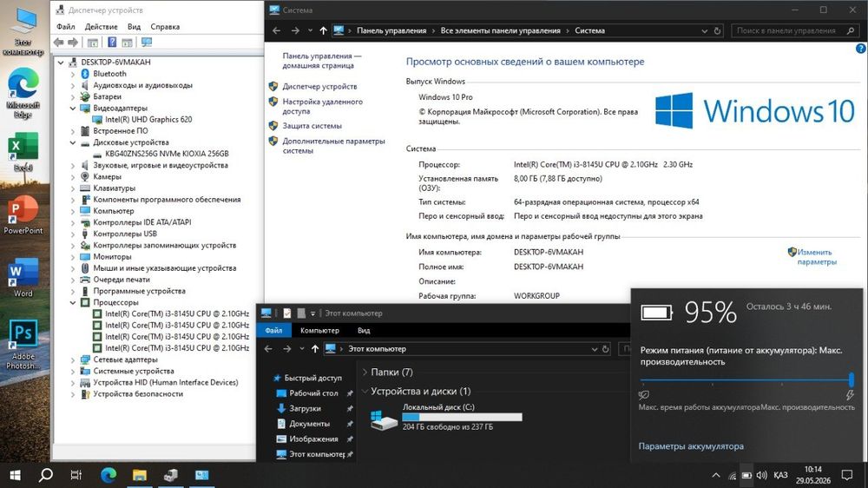Image resolution: width=868 pixels, height=488 pixels.
Task: Open Параметры аккумулятора link
Action: (691, 446)
